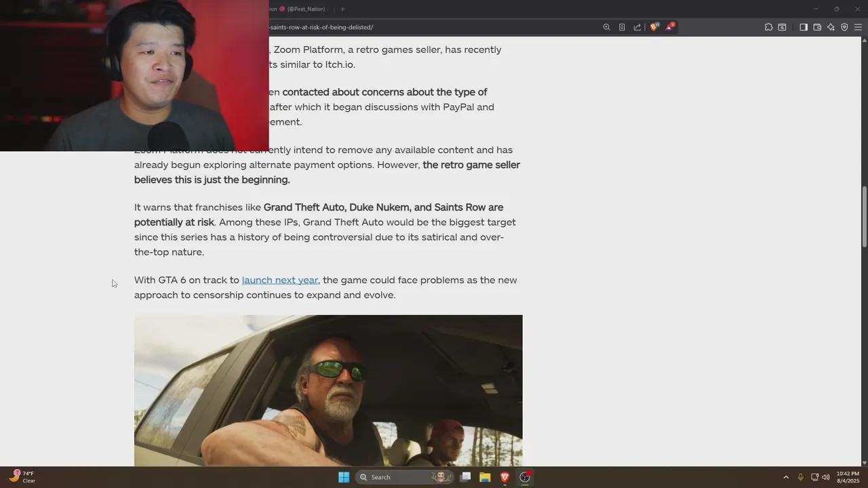Image resolution: width=868 pixels, height=488 pixels.
Task: Click 'Grand Theft Auto, Duke Nukem' bold text
Action: pyautogui.click(x=337, y=207)
